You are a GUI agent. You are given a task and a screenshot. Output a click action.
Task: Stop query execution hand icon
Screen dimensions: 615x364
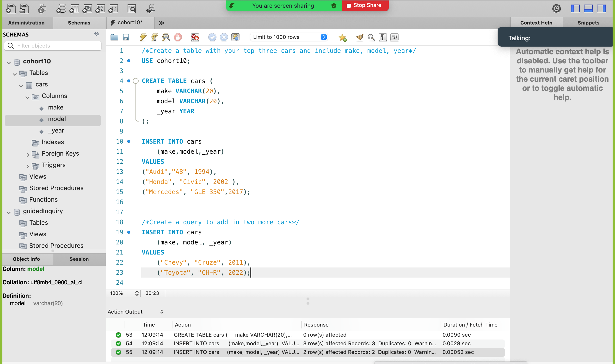click(x=178, y=37)
